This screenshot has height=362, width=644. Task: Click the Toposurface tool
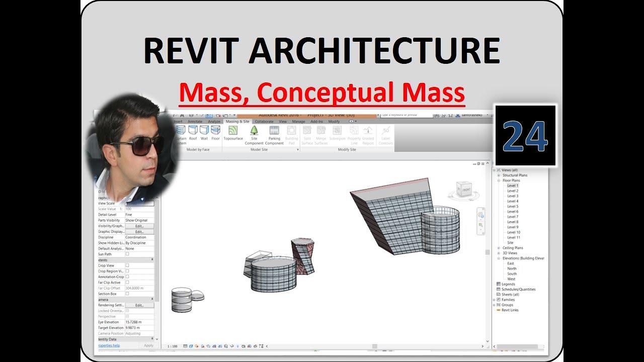(233, 133)
